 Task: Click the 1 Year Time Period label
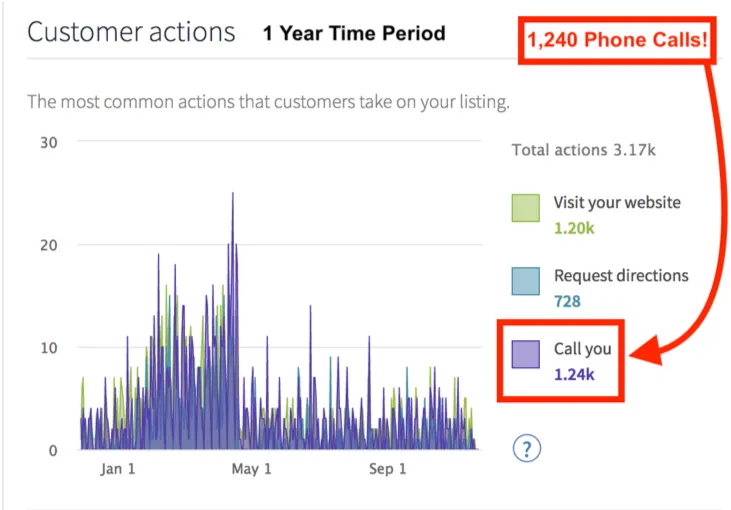coord(354,33)
